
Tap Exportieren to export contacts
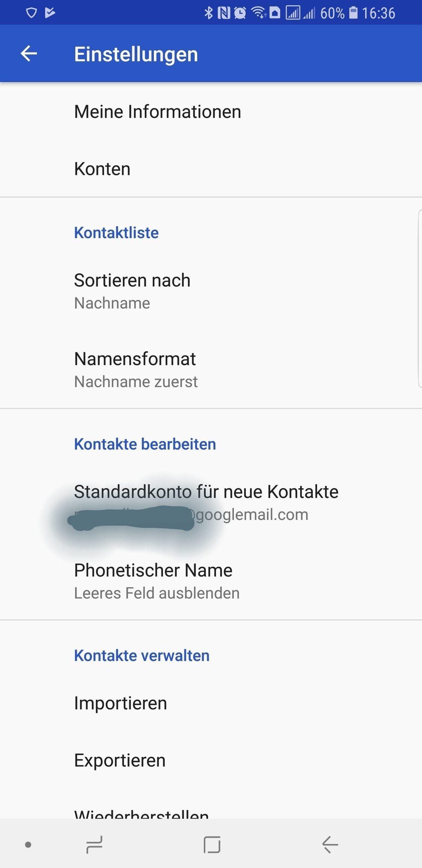point(120,760)
